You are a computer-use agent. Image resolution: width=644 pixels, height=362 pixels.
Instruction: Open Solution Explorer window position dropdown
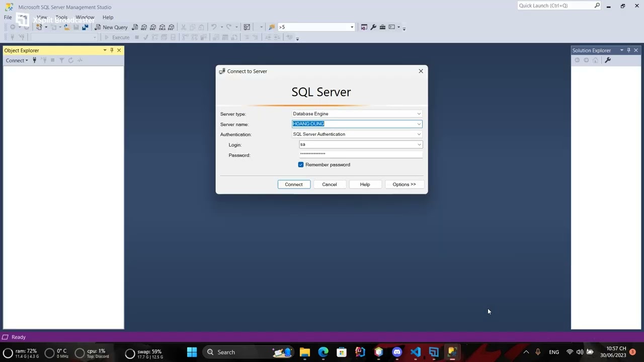[x=621, y=50]
